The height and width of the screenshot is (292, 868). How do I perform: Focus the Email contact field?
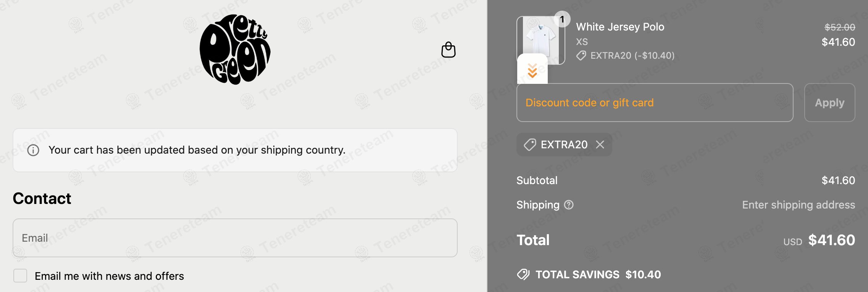[x=235, y=238]
